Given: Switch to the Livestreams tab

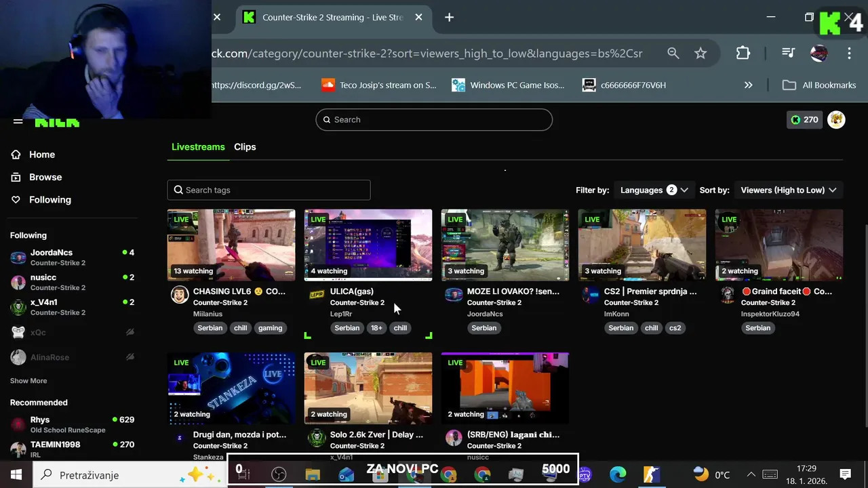Looking at the screenshot, I should point(198,146).
